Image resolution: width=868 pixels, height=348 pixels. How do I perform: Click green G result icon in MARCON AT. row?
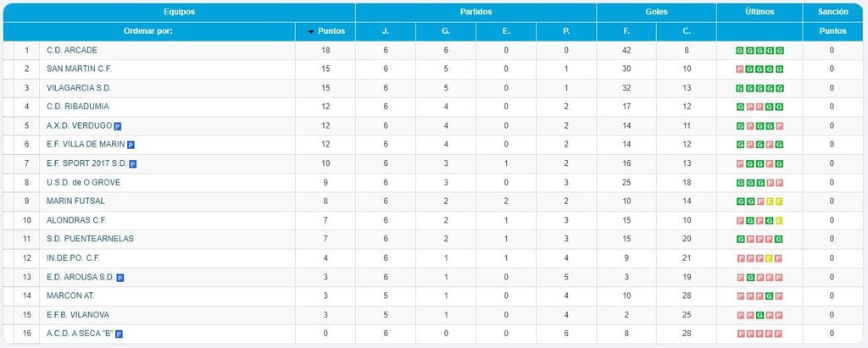click(769, 296)
